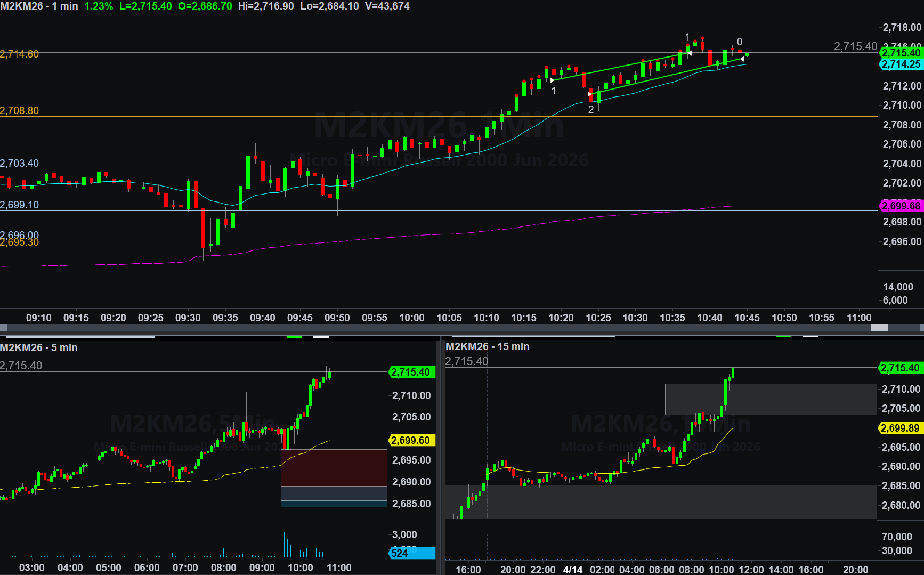The height and width of the screenshot is (575, 924).
Task: Click the green 2,715.40 last price tag on 1 min chart
Action: click(901, 53)
